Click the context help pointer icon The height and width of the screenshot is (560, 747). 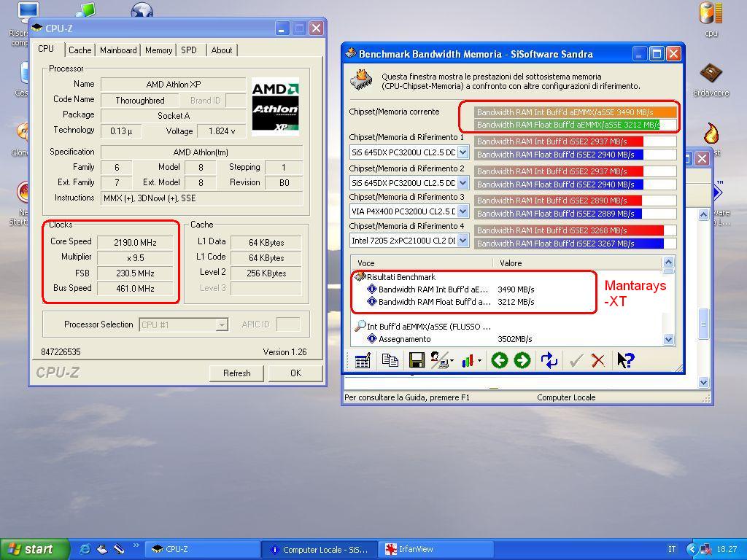[x=625, y=360]
